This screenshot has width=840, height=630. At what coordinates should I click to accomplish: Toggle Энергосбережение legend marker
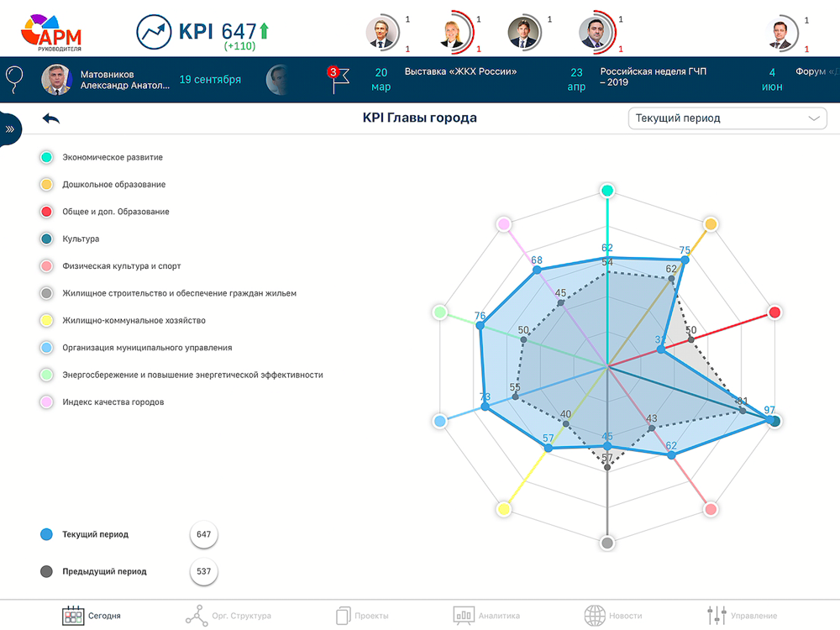pos(46,375)
